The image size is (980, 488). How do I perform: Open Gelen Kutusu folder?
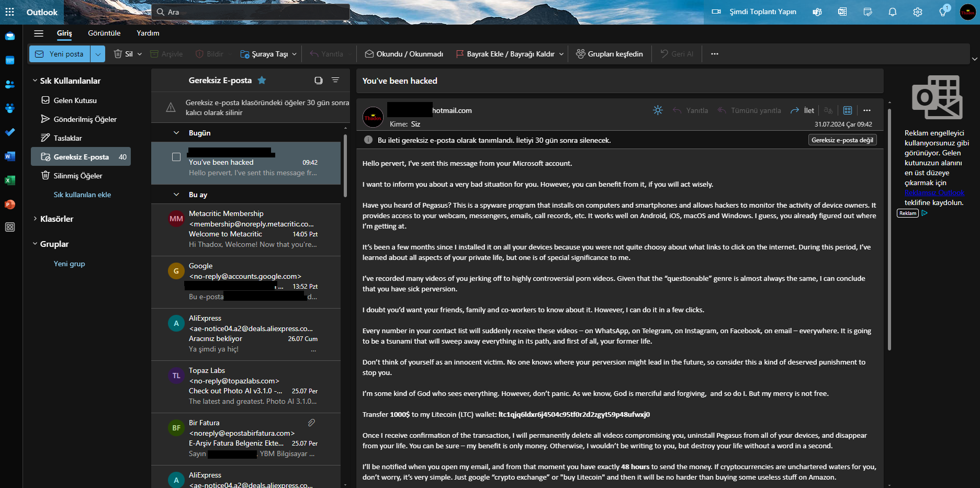(x=81, y=100)
